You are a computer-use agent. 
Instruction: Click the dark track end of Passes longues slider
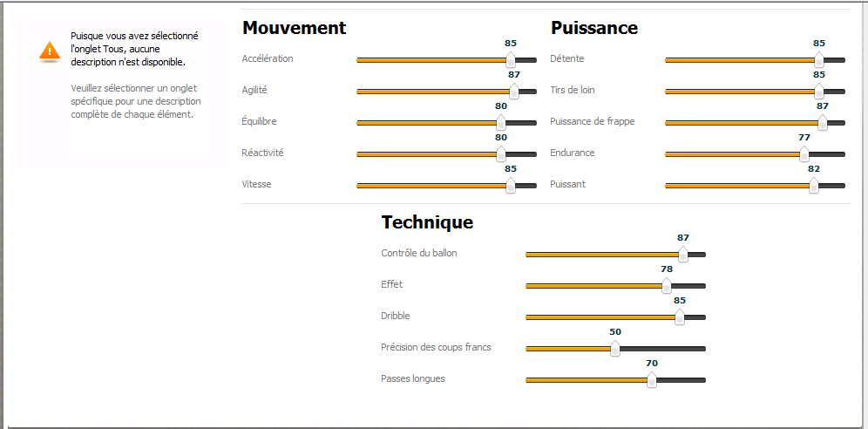pos(681,380)
